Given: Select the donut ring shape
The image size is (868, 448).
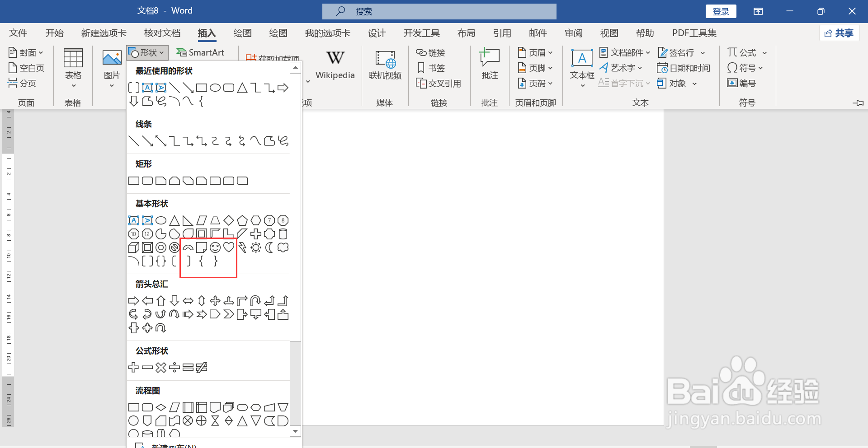Looking at the screenshot, I should point(161,247).
